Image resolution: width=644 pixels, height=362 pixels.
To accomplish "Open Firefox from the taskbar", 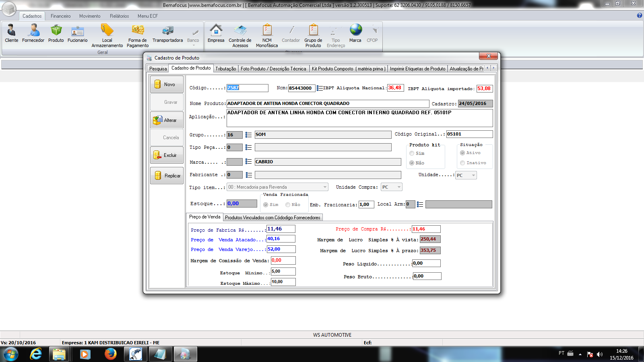I will pyautogui.click(x=110, y=354).
